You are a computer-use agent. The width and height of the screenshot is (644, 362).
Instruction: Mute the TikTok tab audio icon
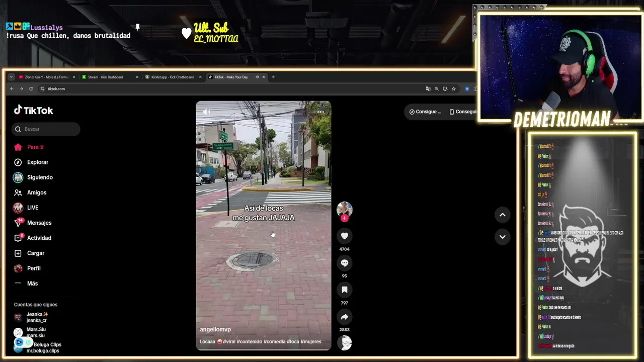point(257,77)
